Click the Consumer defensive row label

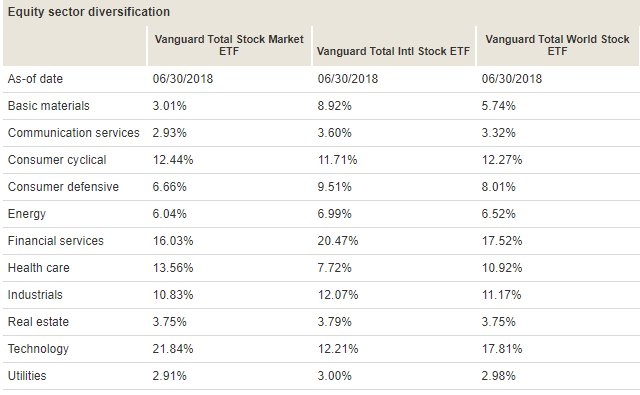[x=63, y=187]
